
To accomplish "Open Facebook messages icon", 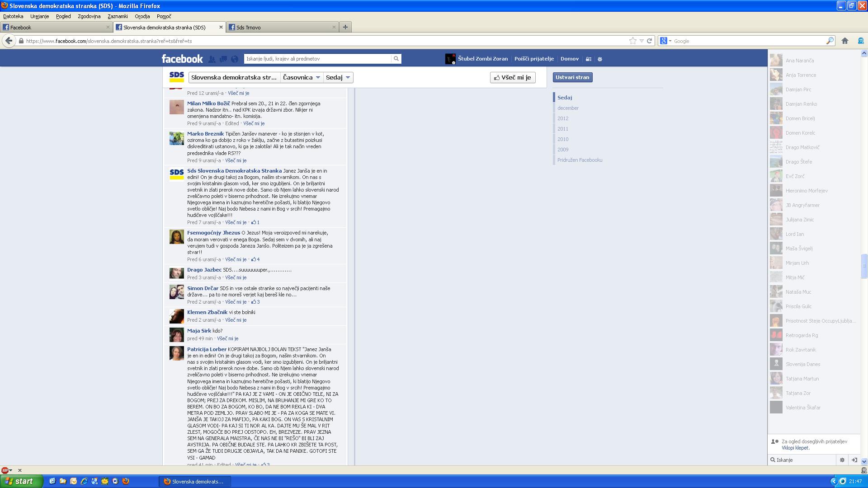I will [x=223, y=59].
